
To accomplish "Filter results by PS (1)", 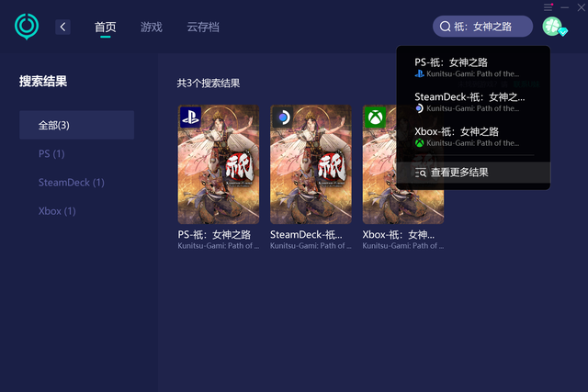I will (51, 153).
